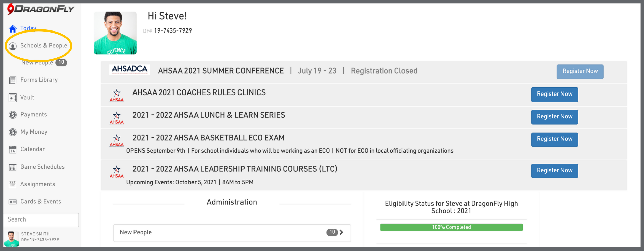Click the Payments dollar icon
Image resolution: width=644 pixels, height=251 pixels.
[x=13, y=115]
